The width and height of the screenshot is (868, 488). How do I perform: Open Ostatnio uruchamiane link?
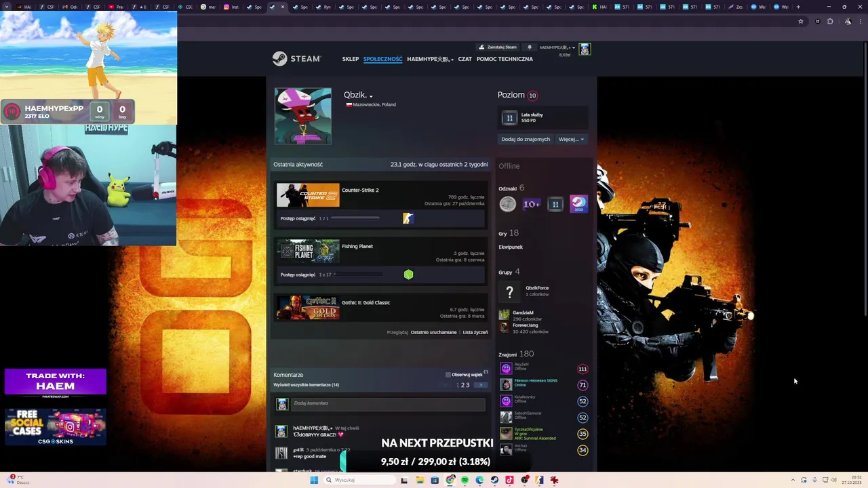(x=433, y=333)
